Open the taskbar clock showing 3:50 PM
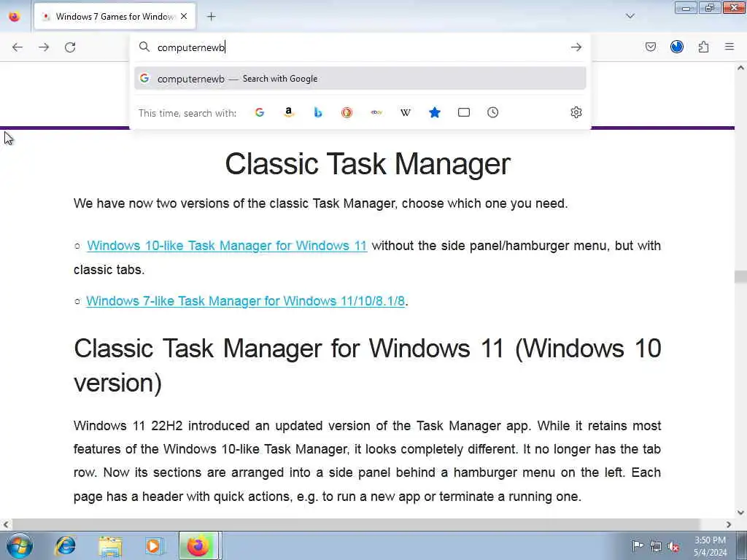747x560 pixels. (x=710, y=546)
